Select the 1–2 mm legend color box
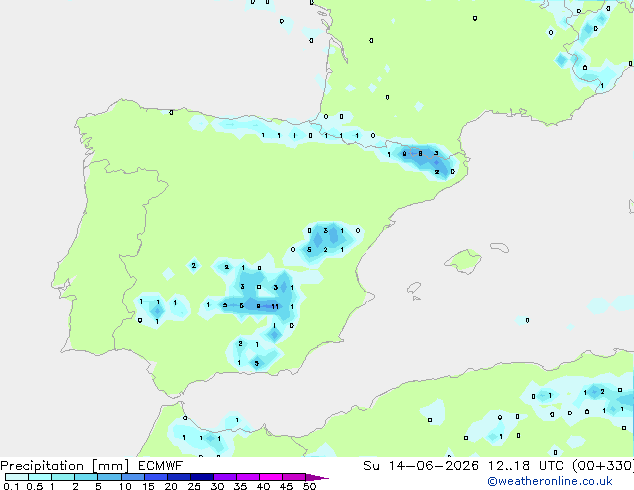The width and height of the screenshot is (634, 490). (63, 477)
